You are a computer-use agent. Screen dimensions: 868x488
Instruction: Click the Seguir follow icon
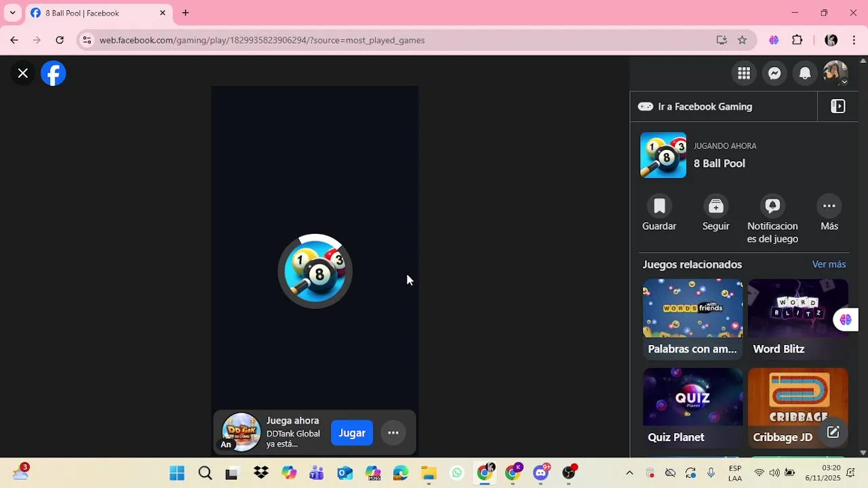click(716, 206)
